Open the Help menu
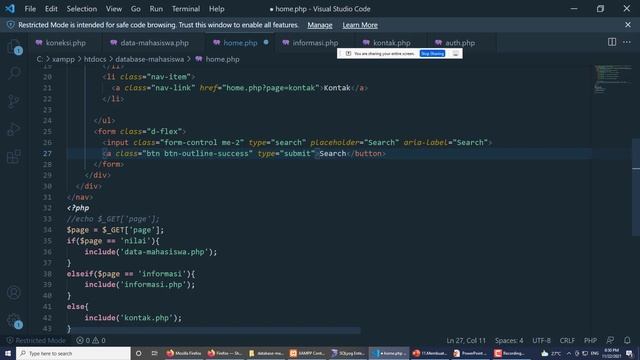Screen dimensions: 640x360 click(x=216, y=9)
